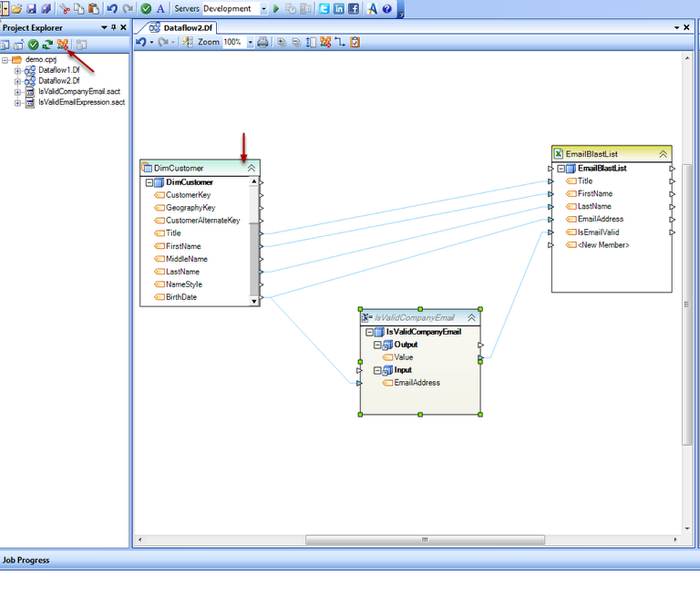Collapse the EmailBlastList object with chevron
Viewport: 700px width, 589px height.
(x=663, y=154)
